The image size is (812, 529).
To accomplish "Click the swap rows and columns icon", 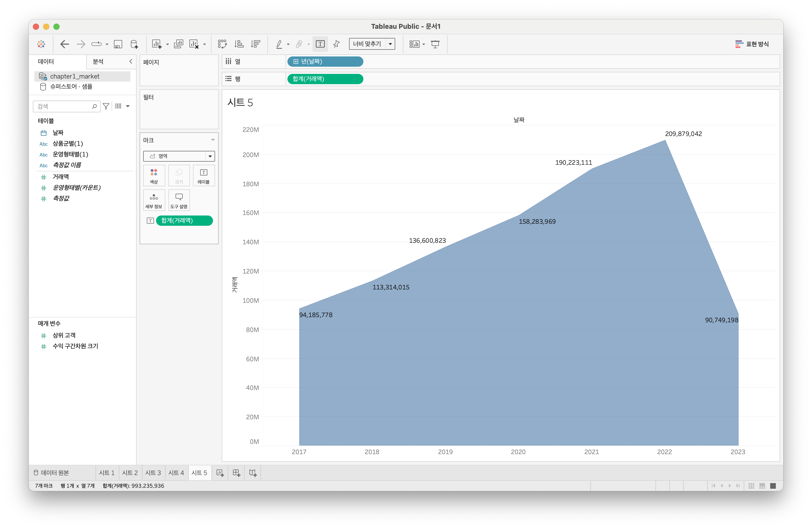I will (222, 44).
